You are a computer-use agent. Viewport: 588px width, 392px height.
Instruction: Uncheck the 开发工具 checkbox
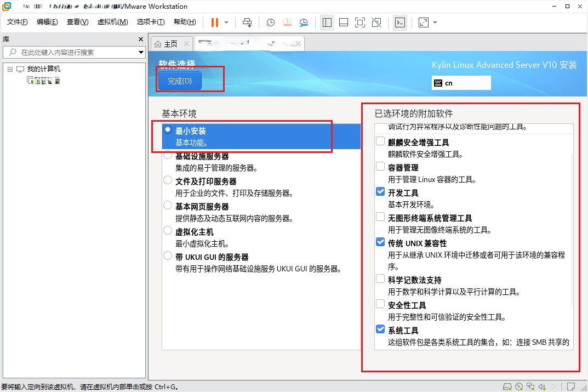coord(380,191)
